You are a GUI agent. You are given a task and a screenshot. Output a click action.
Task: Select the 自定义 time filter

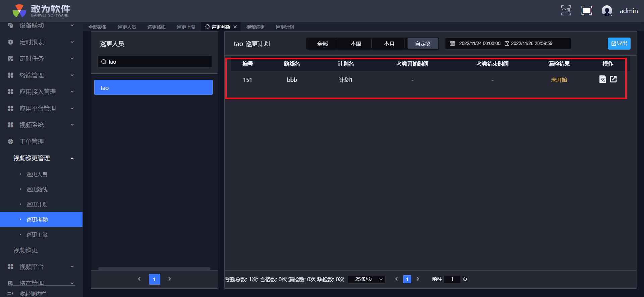coord(423,44)
